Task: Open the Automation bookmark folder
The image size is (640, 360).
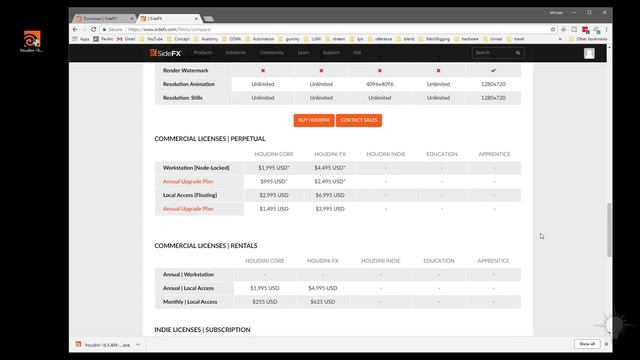Action: [260, 39]
